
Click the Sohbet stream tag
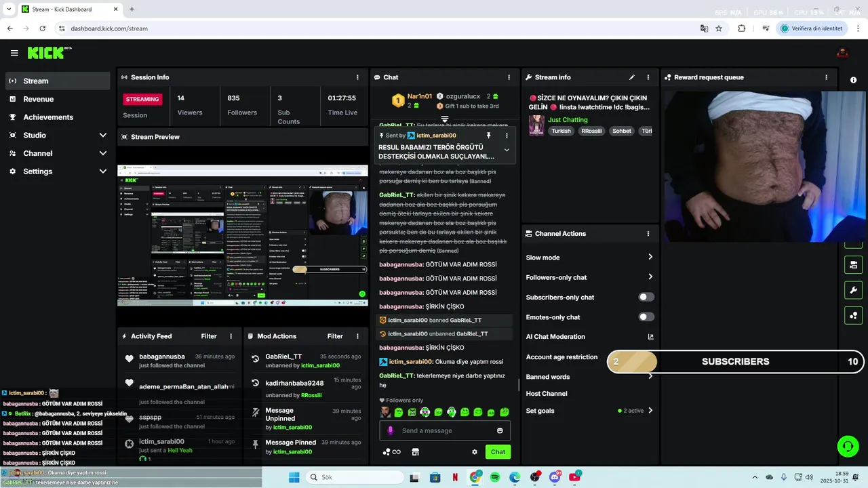[621, 131]
